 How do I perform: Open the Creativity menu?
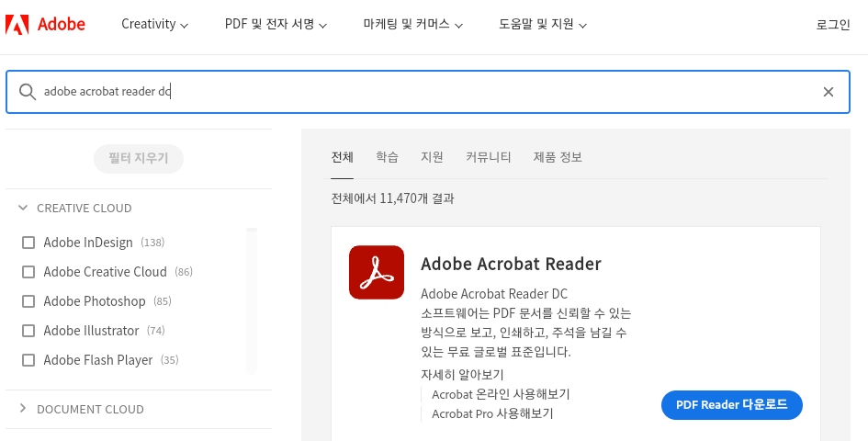tap(155, 25)
